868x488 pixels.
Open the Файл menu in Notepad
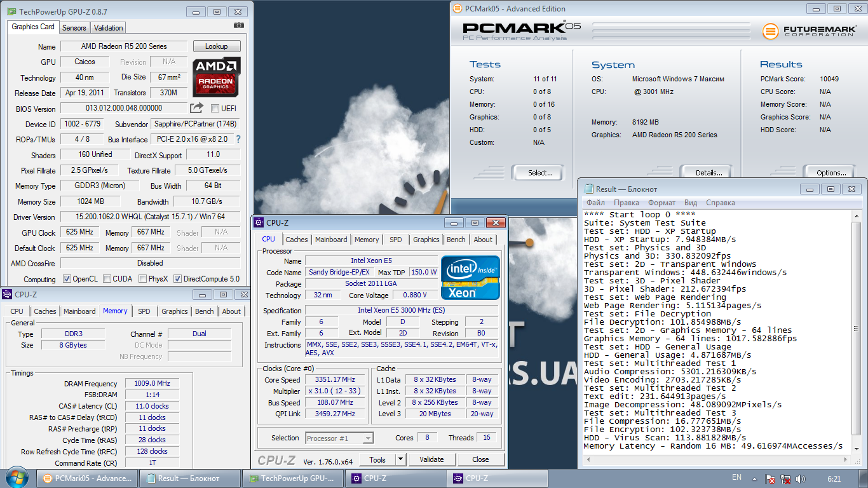[x=596, y=203]
